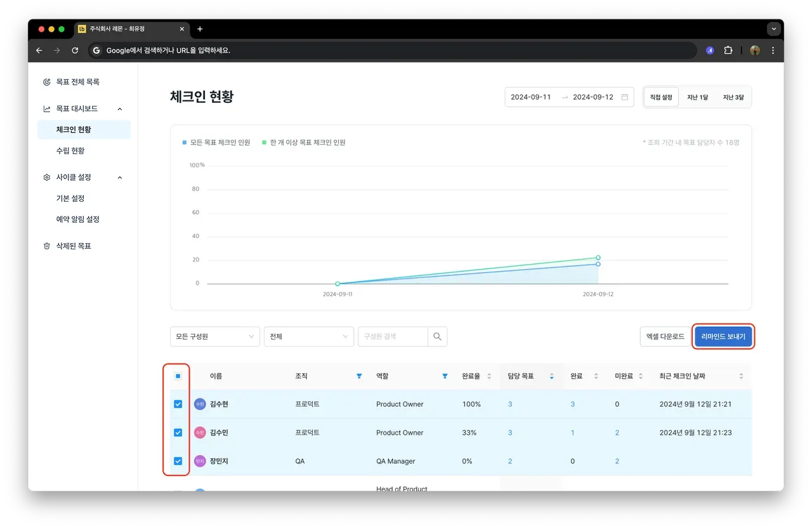Uncheck the 김수현 row checkbox
812x528 pixels.
(178, 404)
